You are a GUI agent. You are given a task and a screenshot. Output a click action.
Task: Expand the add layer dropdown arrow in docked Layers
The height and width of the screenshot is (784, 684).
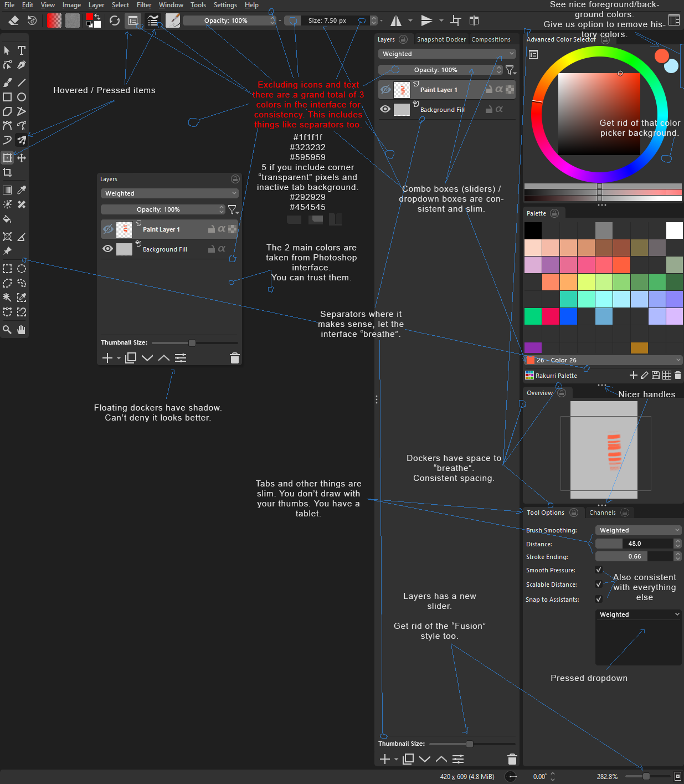(x=396, y=760)
